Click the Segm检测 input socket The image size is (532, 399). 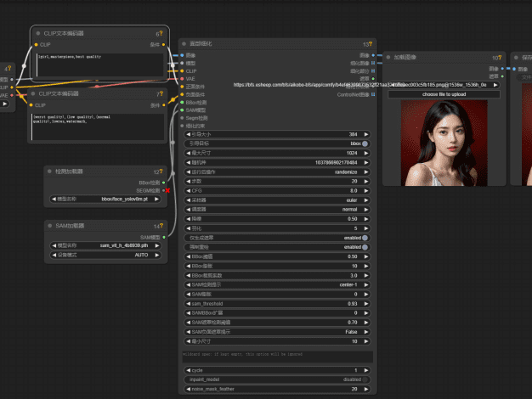pos(182,118)
